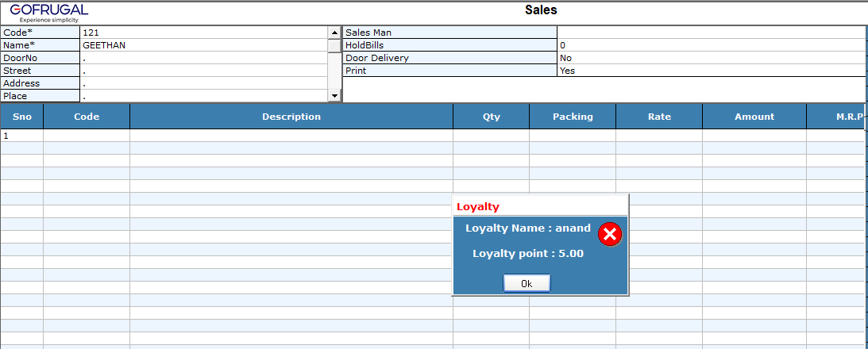
Task: Select the Code field value 121
Action: click(204, 33)
